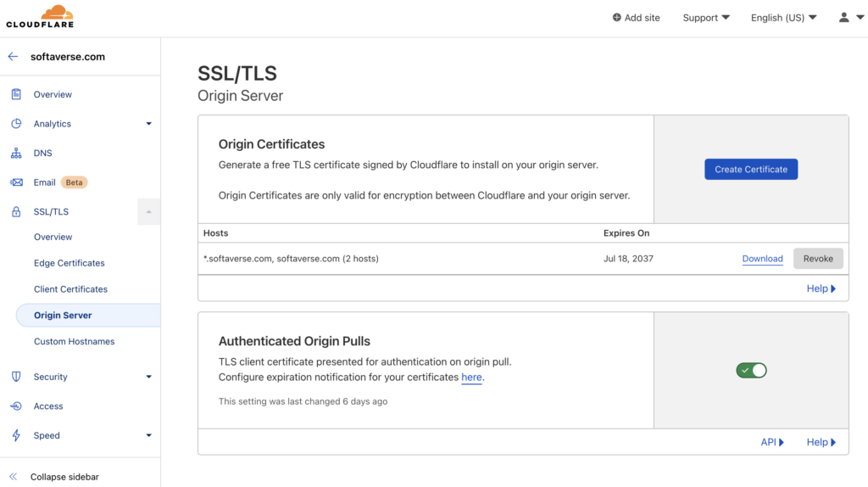Collapse the SSL/TLS sidebar section
The width and height of the screenshot is (868, 487).
pos(148,211)
